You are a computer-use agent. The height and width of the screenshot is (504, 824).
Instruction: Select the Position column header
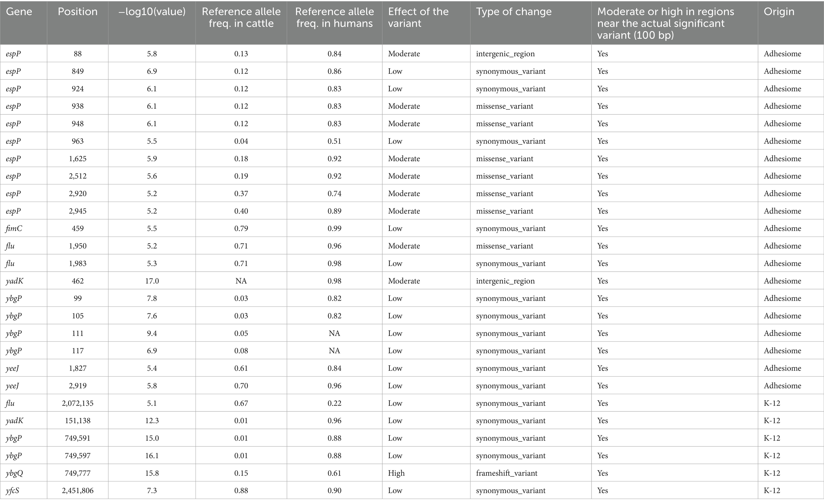77,12
